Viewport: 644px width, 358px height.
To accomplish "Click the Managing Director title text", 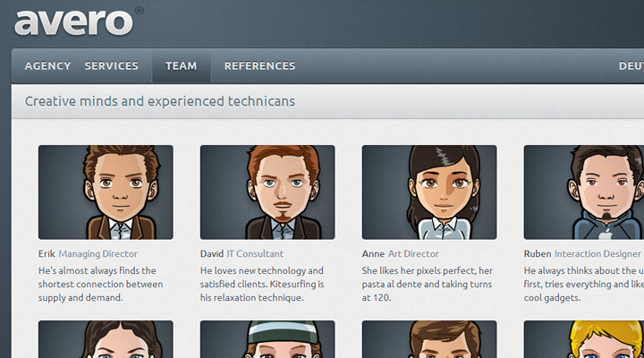I will 98,254.
